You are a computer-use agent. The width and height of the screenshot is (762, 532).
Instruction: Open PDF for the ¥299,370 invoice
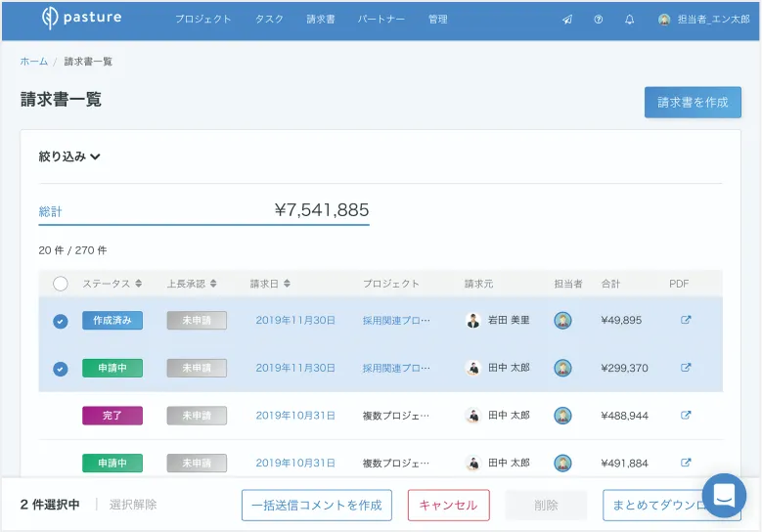686,368
